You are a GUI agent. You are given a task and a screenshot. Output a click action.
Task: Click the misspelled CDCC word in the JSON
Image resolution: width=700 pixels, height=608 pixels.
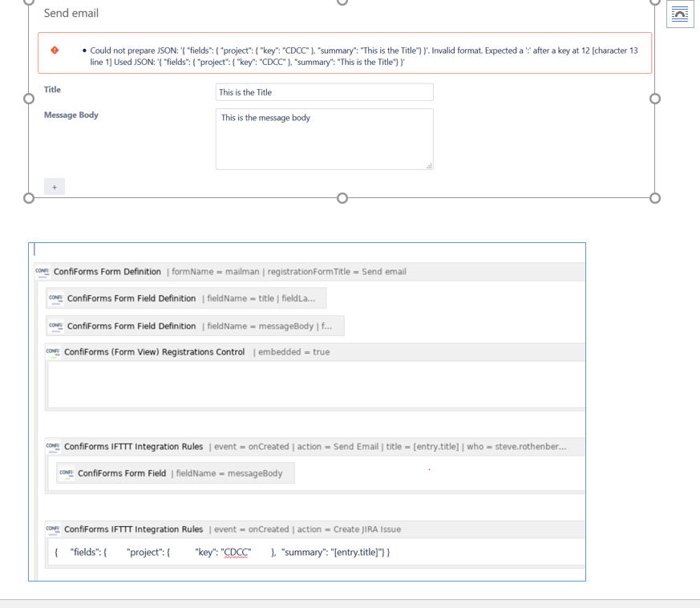[238, 552]
